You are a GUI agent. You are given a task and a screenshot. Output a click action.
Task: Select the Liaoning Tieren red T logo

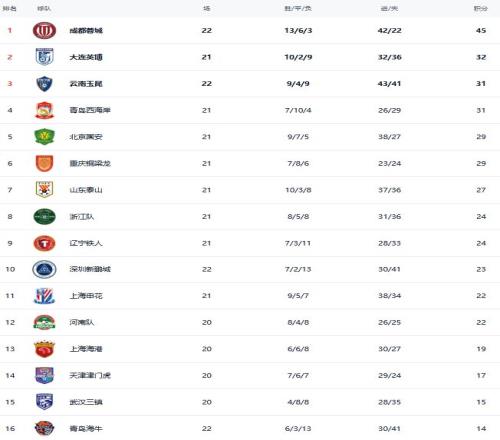click(x=44, y=243)
